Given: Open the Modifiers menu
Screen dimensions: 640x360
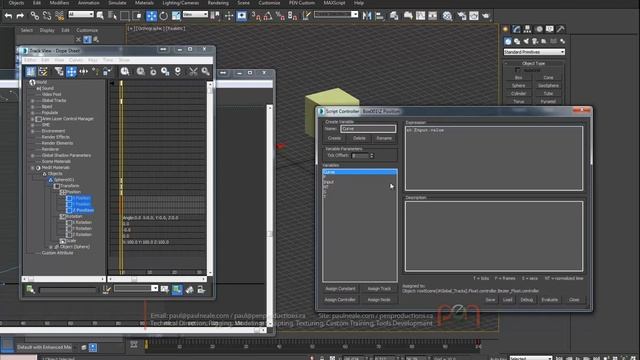Looking at the screenshot, I should pos(59,3).
